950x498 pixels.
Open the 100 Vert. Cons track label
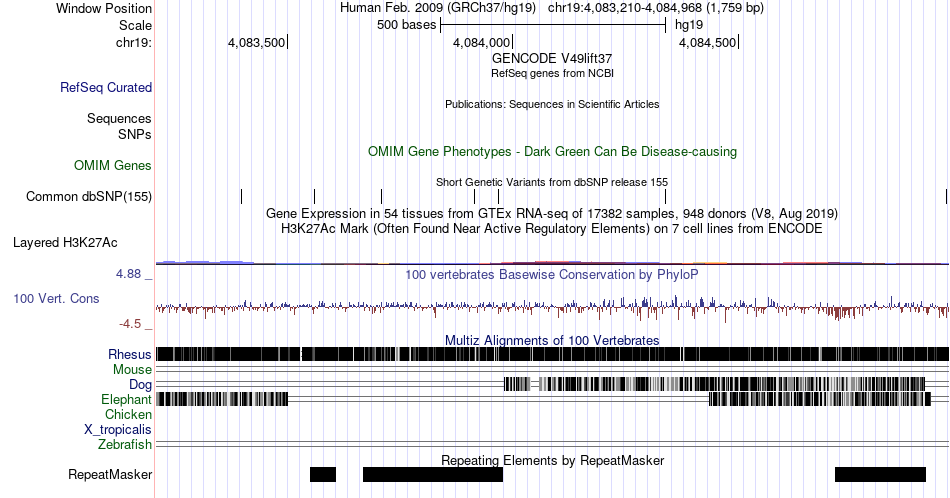click(56, 298)
